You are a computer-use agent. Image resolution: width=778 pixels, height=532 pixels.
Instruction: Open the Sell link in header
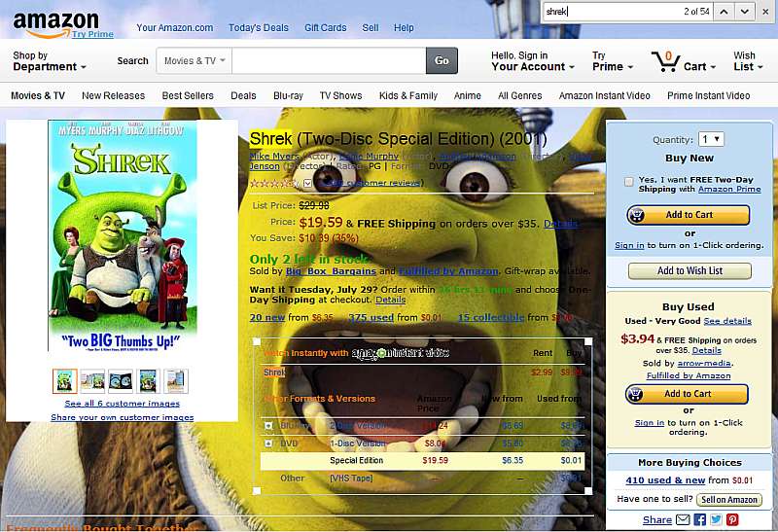371,28
